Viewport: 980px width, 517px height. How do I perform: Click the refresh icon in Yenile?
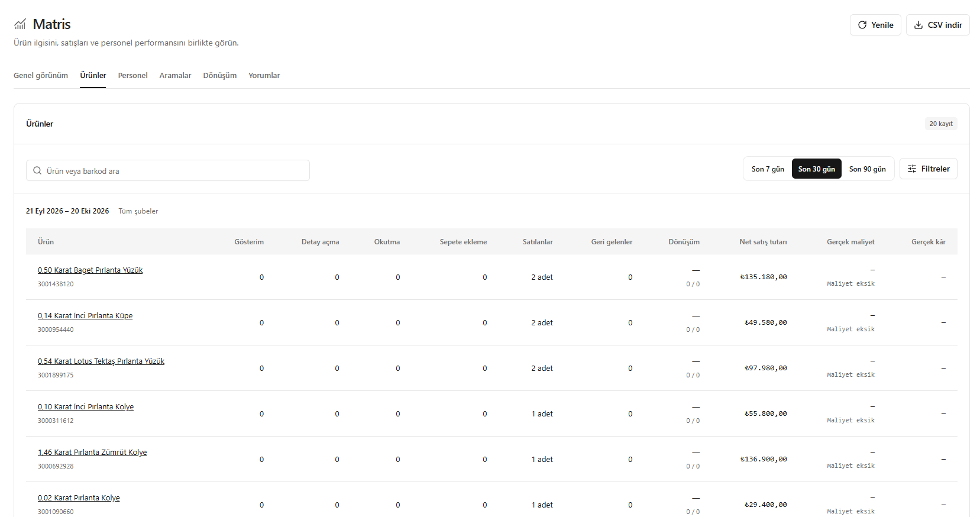click(x=862, y=25)
